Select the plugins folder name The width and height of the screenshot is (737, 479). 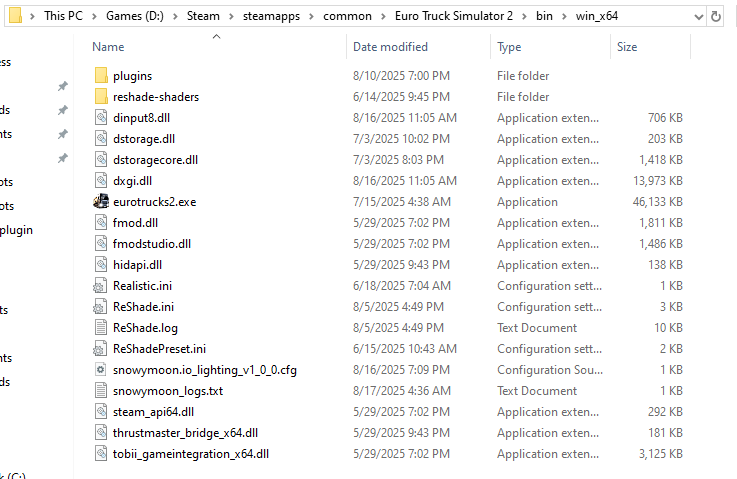click(x=133, y=76)
